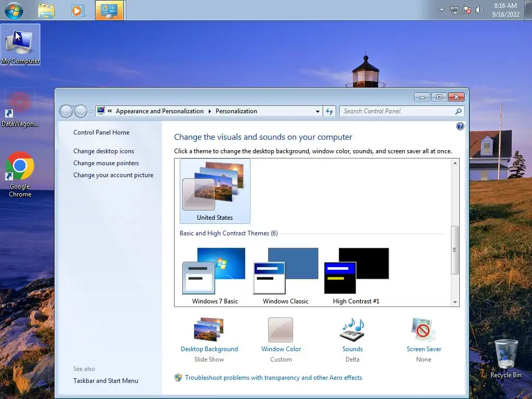Click the Personalization breadcrumb
The image size is (532, 399).
236,111
